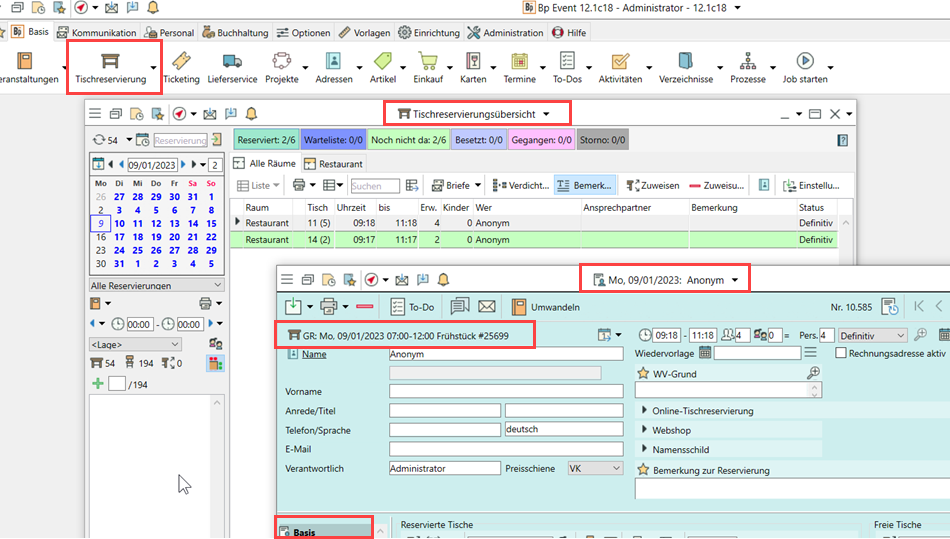Click the Job starten play icon
This screenshot has height=539, width=950.
(804, 61)
